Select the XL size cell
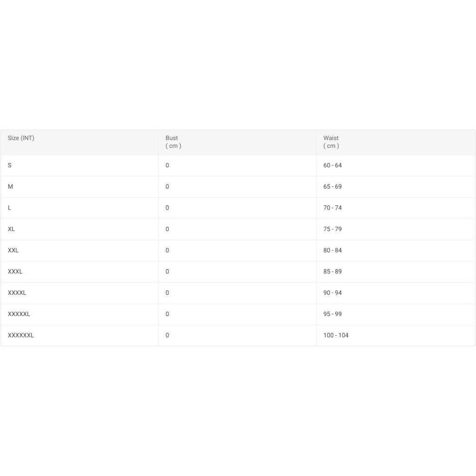Screen dimensions: 476x476 pyautogui.click(x=11, y=229)
